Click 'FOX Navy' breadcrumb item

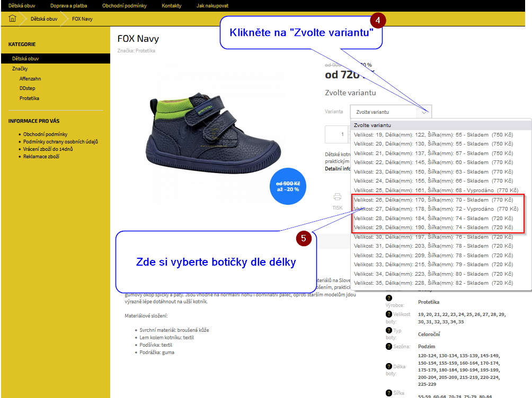pos(82,19)
